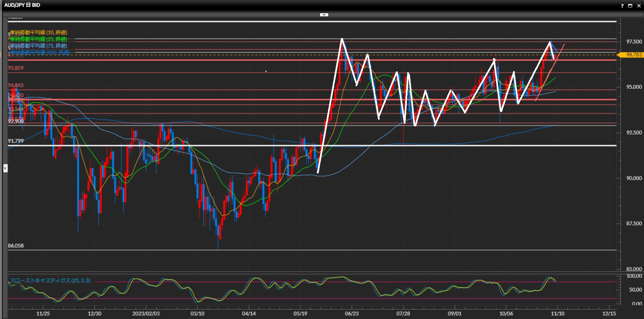Click the 単純移動平均線 (200, 終値) indicator label
The image size is (644, 319).
[x=40, y=53]
